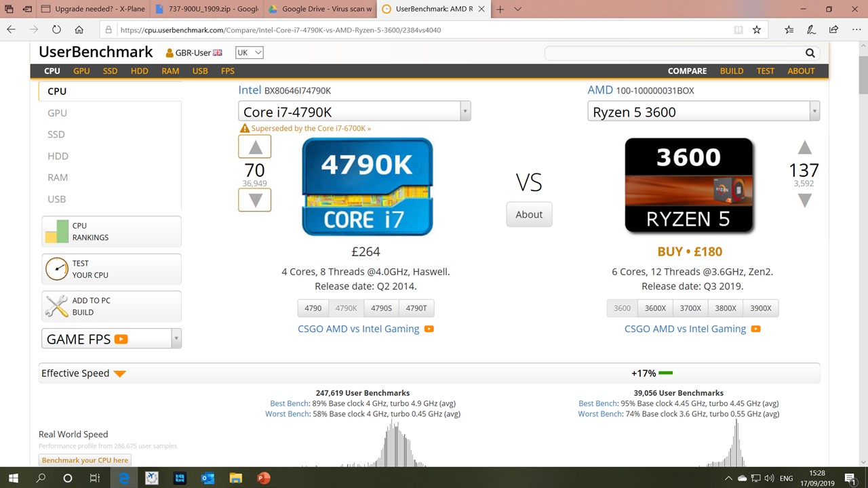
Task: Expand the Effective Speed orange triangle
Action: [119, 374]
